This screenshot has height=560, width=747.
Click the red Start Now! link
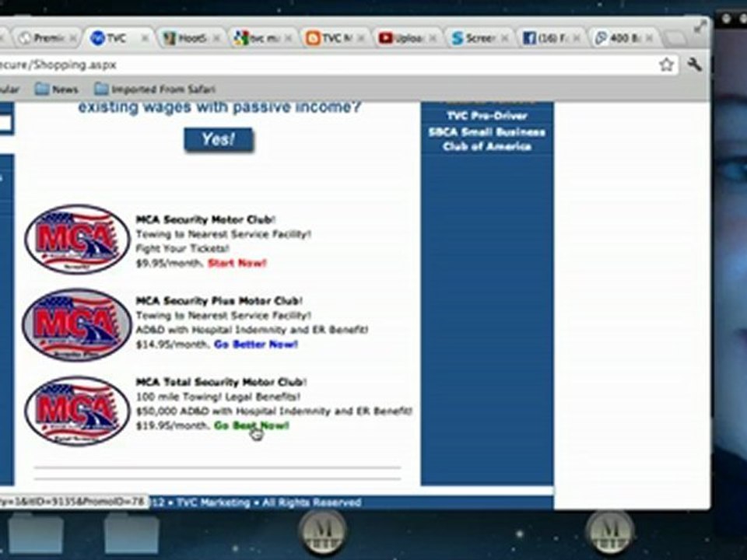(x=237, y=263)
